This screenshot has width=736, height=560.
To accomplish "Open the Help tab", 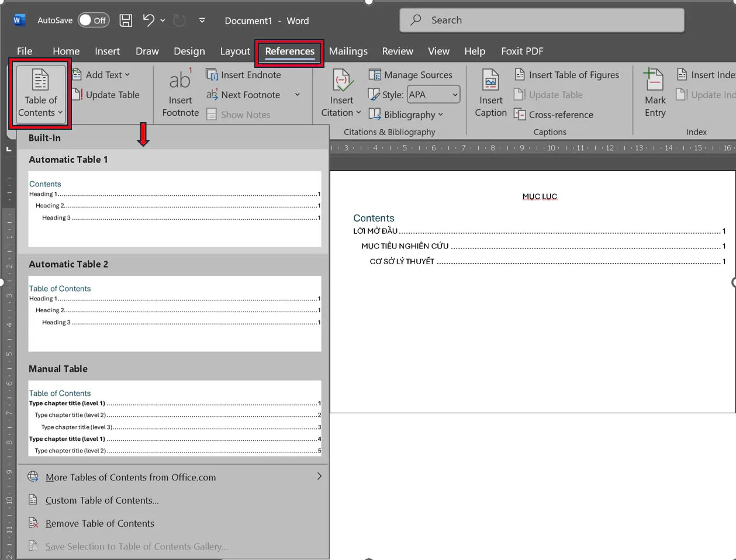I will pos(475,51).
